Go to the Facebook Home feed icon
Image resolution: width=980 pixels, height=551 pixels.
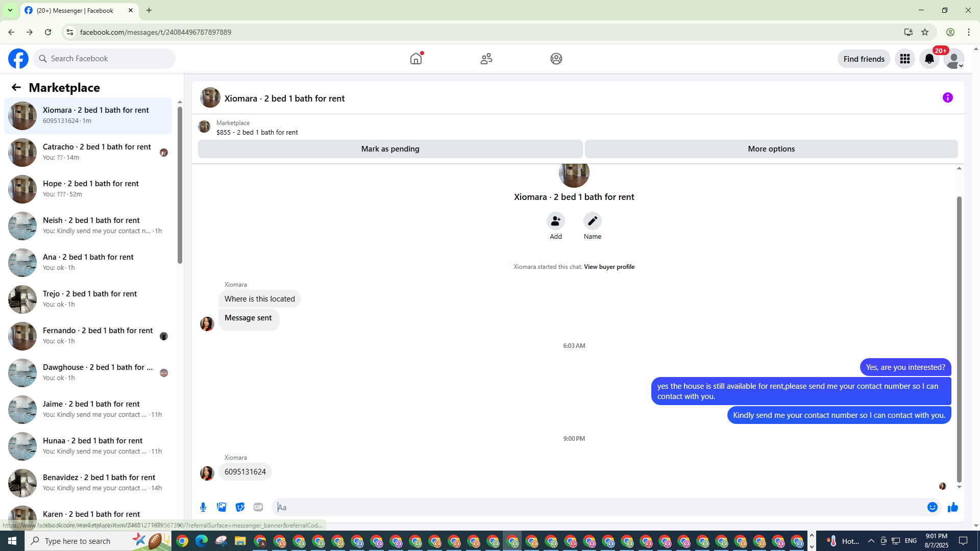tap(416, 59)
